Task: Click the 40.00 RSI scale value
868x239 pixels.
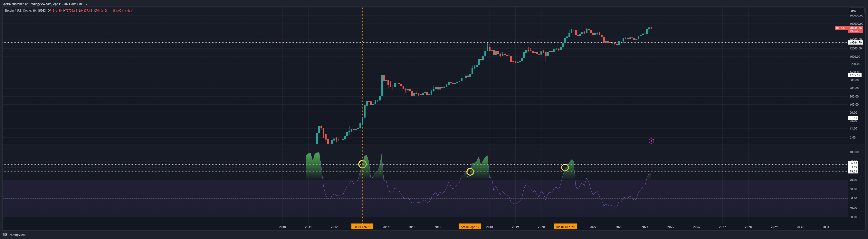Action: [x=853, y=208]
